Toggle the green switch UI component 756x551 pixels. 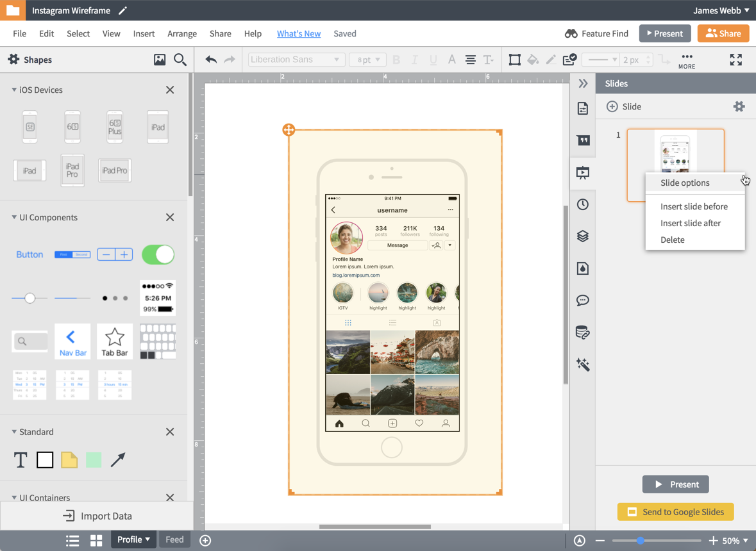tap(158, 254)
